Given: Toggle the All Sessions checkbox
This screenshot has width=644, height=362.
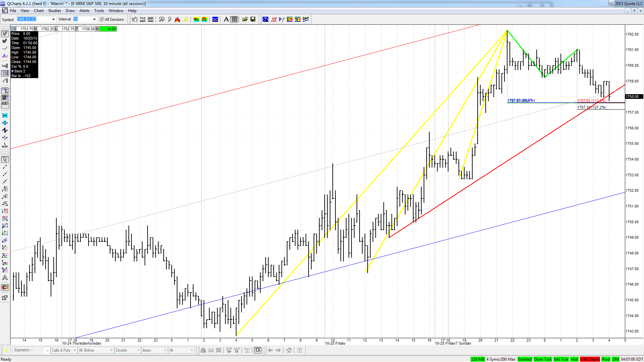Looking at the screenshot, I should pyautogui.click(x=102, y=19).
